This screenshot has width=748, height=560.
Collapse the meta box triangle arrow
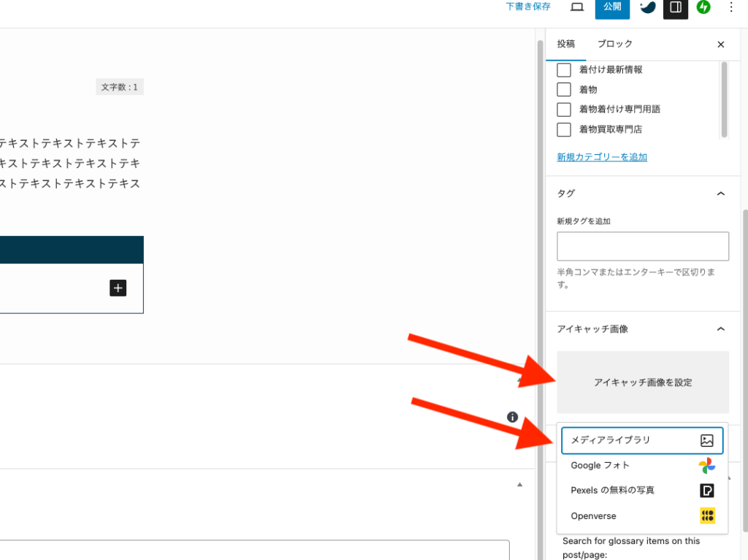click(520, 484)
